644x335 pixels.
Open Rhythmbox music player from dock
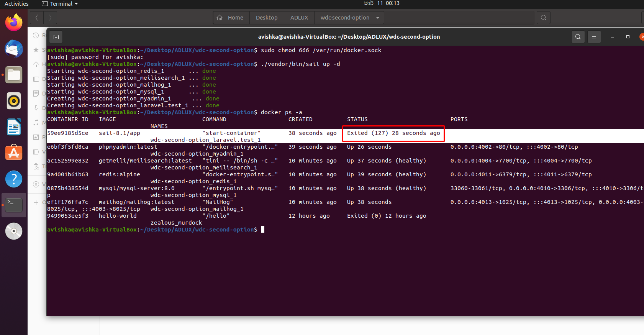14,101
